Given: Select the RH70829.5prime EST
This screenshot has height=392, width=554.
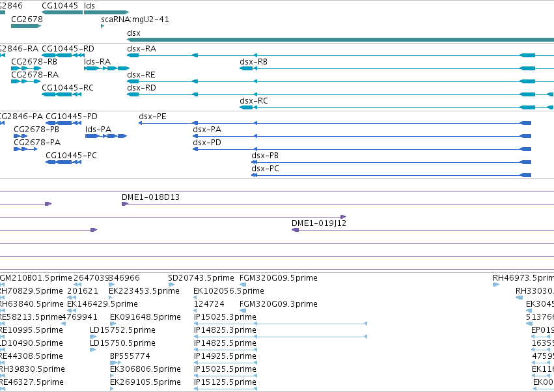Looking at the screenshot, I should pos(3,298).
